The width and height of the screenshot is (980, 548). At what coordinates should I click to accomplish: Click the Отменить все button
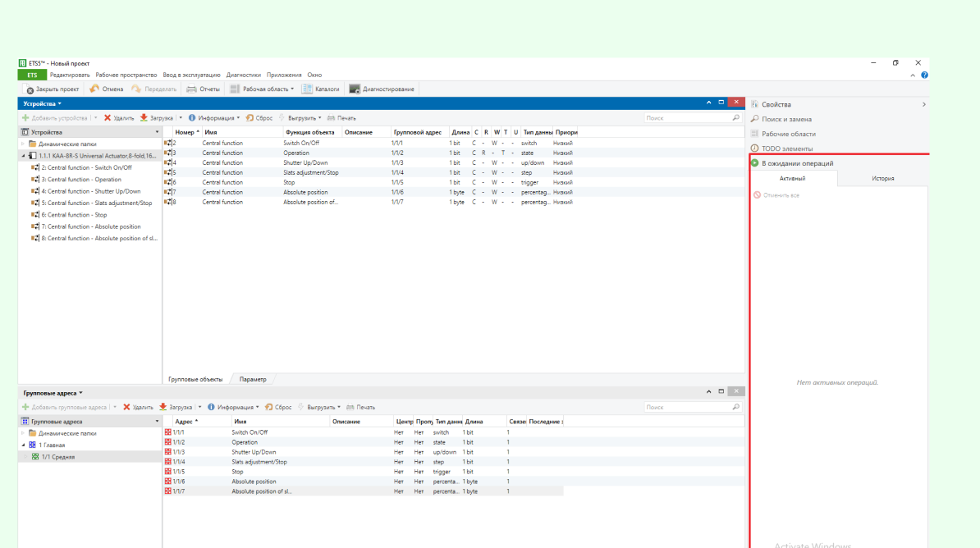tap(776, 195)
